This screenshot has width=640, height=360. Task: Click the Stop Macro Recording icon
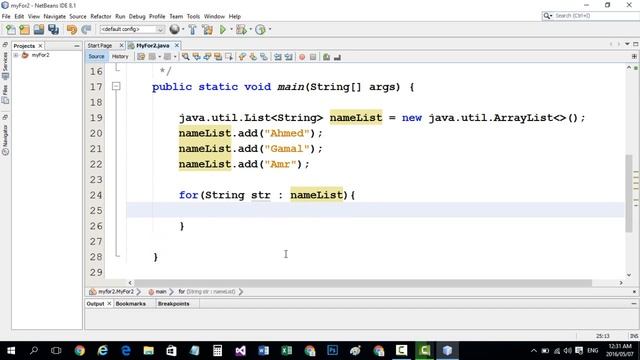(313, 57)
